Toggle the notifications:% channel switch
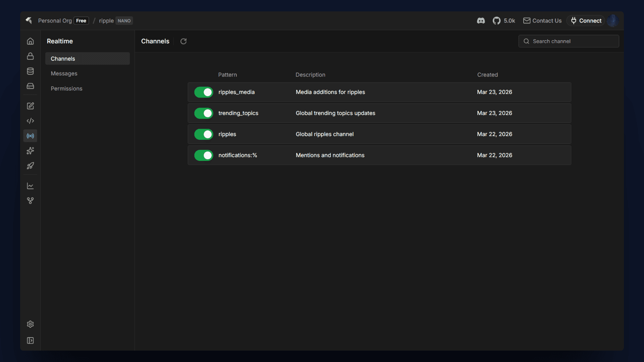Image resolution: width=644 pixels, height=362 pixels. 204,155
